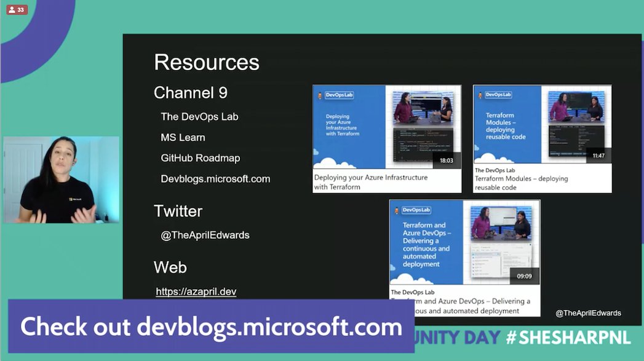Click 'The DevOps Lab' label under bottom video
This screenshot has width=644, height=361.
point(413,292)
